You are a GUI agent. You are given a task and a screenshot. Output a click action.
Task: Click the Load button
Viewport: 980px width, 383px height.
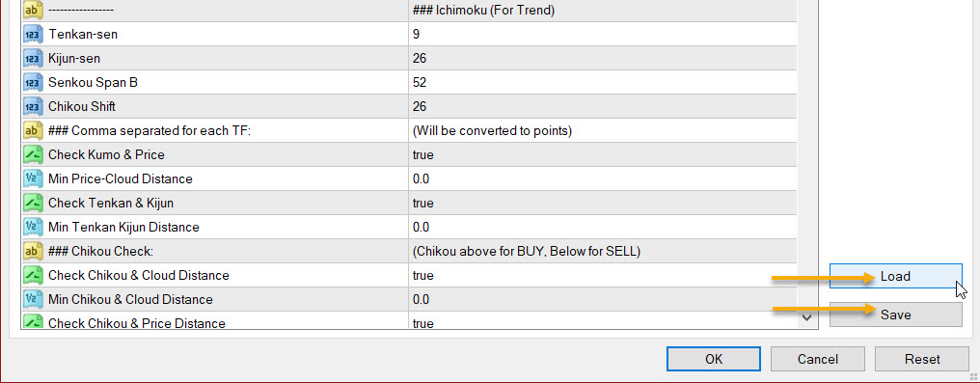click(896, 276)
